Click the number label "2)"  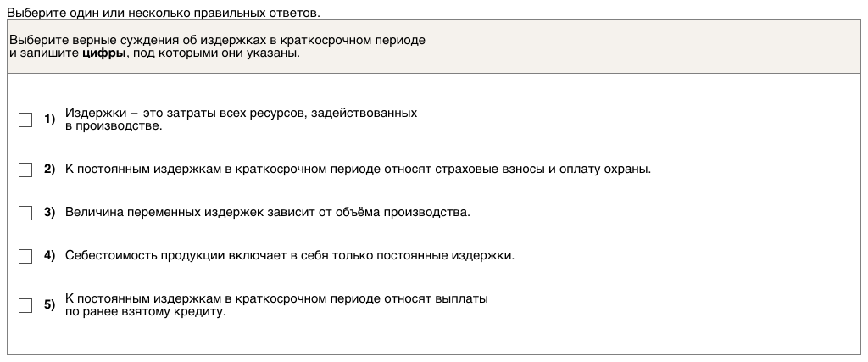click(x=49, y=170)
